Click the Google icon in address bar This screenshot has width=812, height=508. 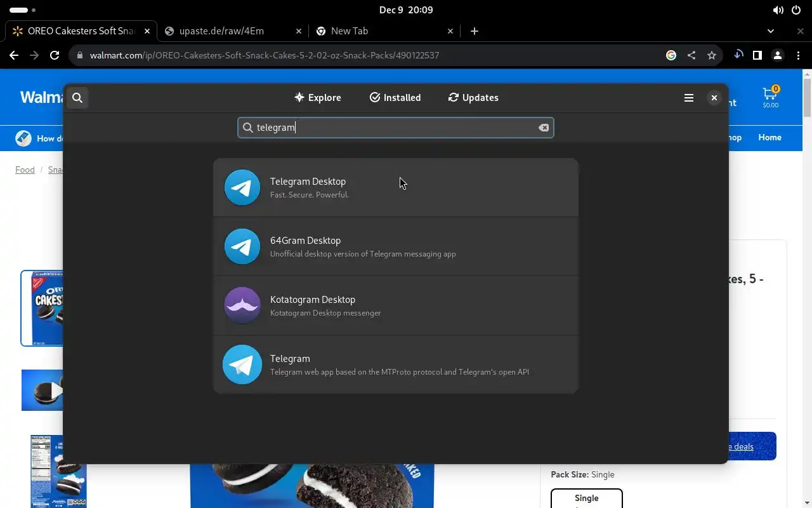click(x=671, y=55)
